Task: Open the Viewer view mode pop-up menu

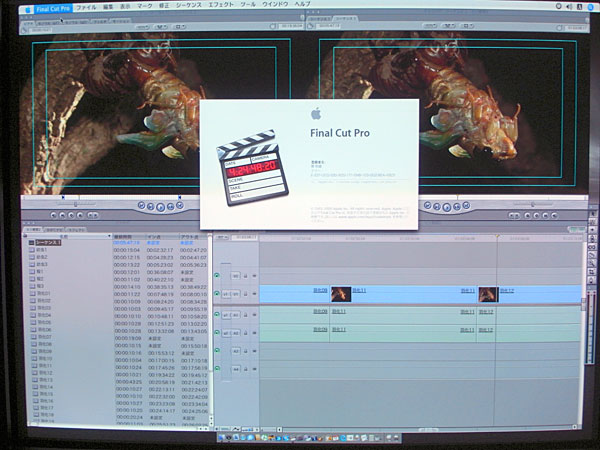Action: click(x=179, y=27)
